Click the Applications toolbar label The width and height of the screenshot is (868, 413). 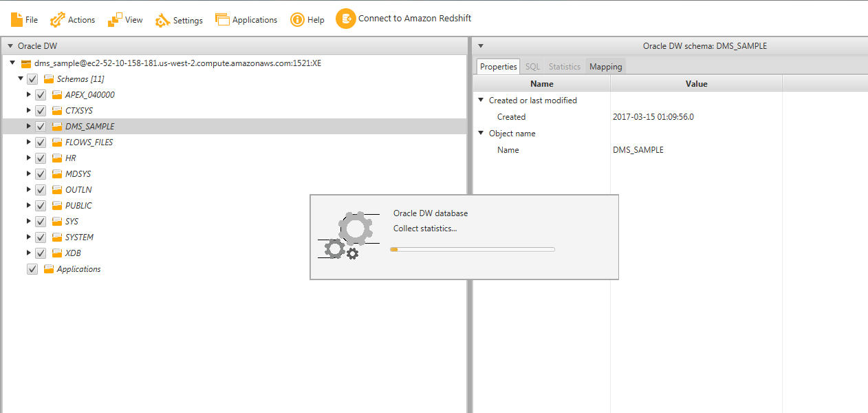tap(254, 20)
